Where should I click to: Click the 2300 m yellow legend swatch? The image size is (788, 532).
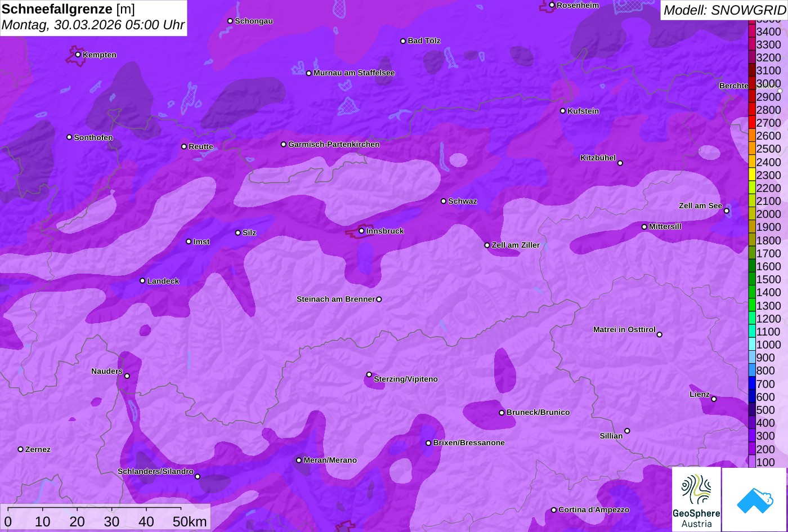click(x=751, y=175)
